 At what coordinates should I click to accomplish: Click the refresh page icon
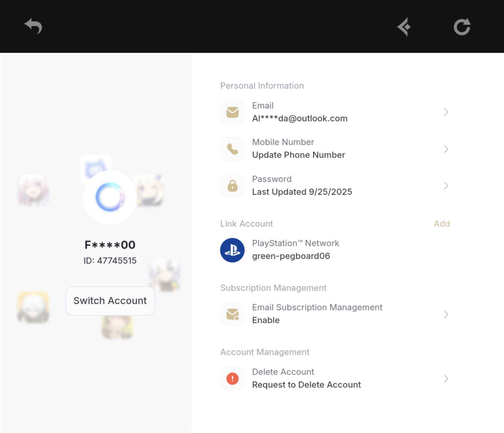(x=462, y=27)
